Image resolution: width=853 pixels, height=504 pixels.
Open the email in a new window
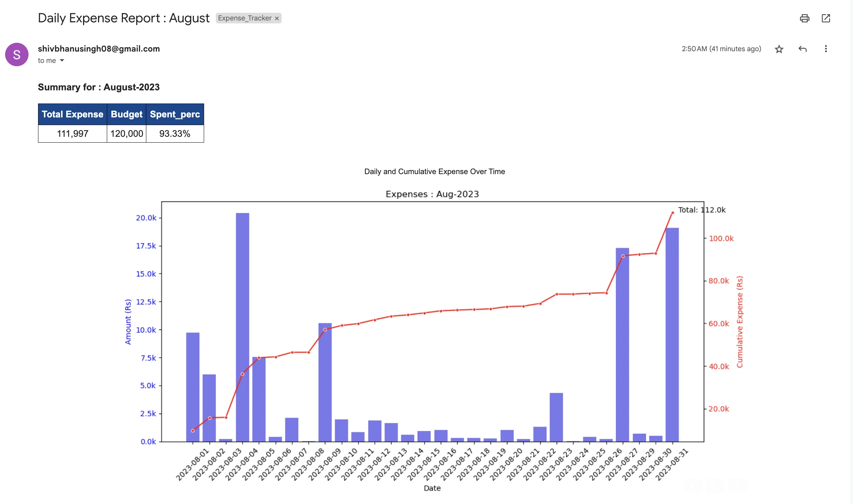point(826,18)
